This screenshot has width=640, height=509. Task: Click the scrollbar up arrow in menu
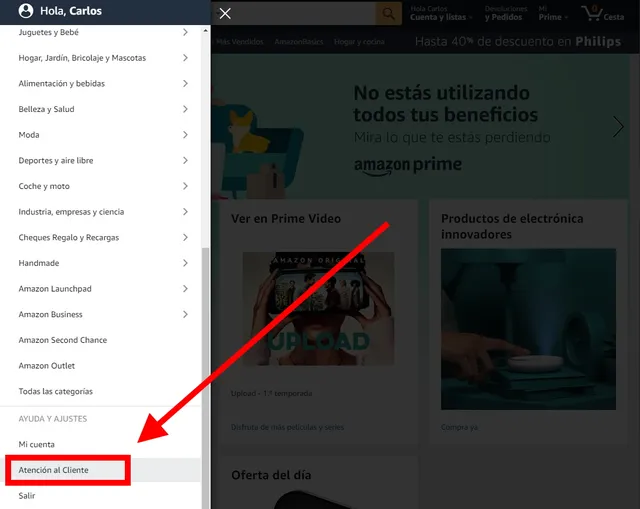pos(205,31)
